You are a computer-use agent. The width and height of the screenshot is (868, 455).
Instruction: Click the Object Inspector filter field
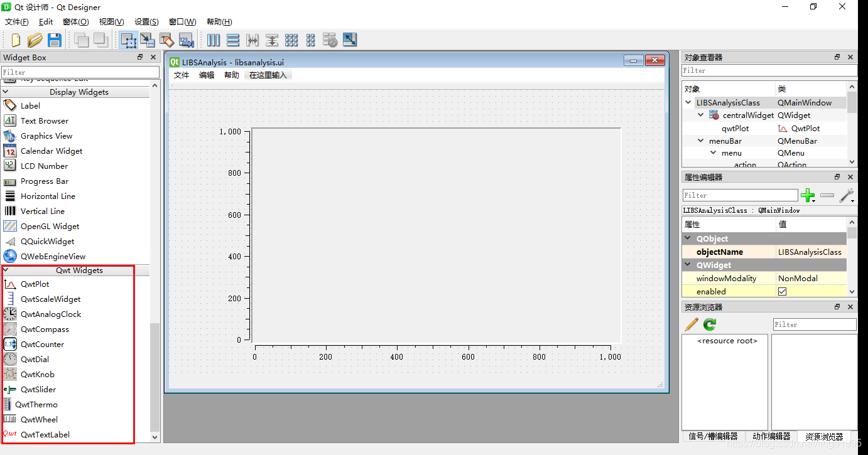pos(769,70)
